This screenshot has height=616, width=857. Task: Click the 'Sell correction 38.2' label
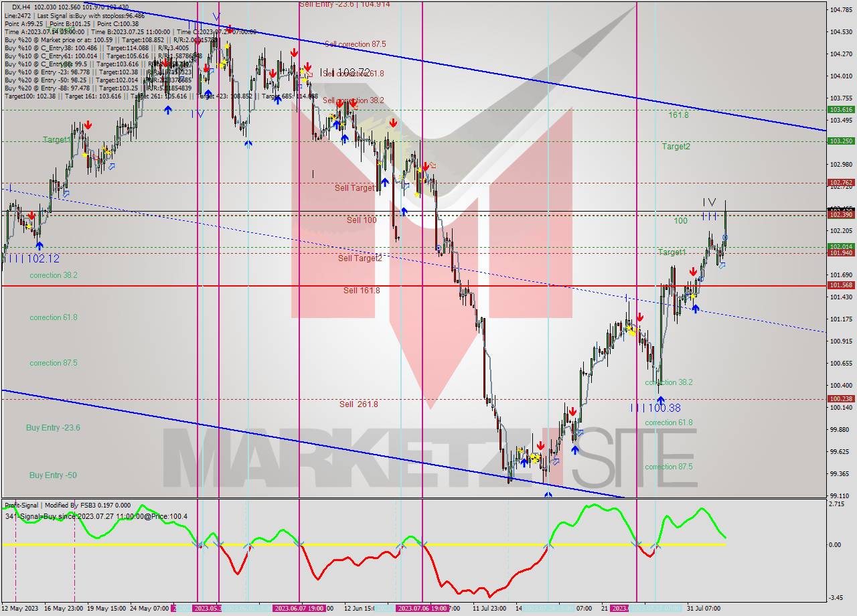coord(354,100)
